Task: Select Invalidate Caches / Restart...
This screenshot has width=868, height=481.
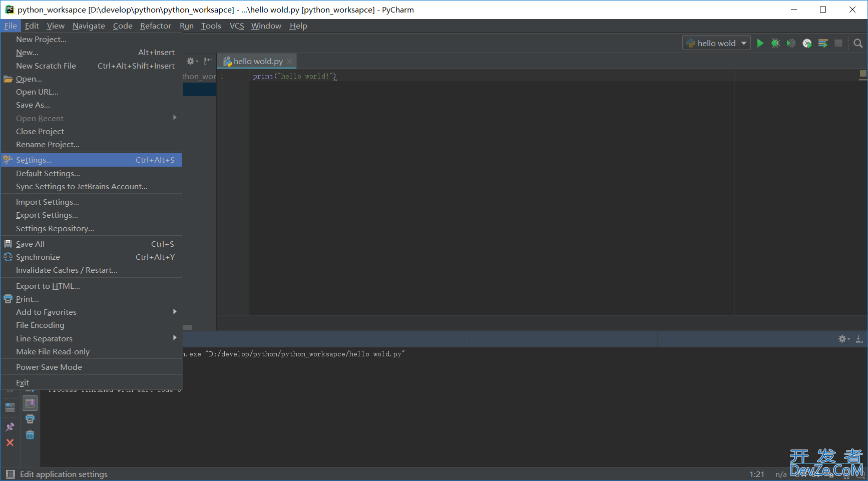Action: point(91,270)
